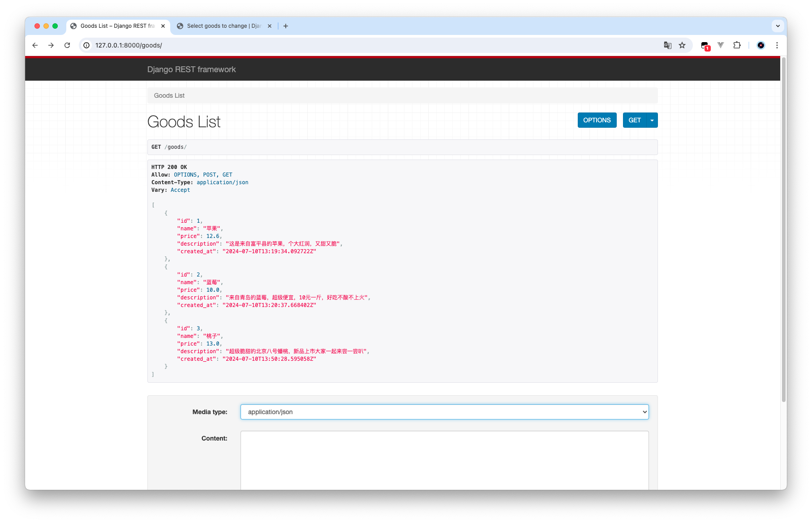Minimize the browser window with yellow button
812x523 pixels.
46,26
